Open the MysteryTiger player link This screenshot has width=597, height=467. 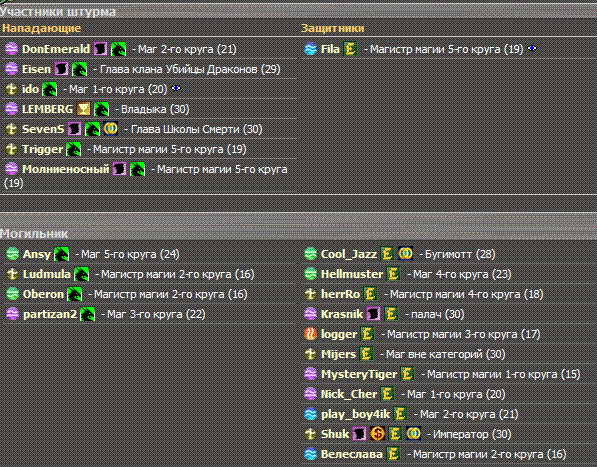pyautogui.click(x=359, y=374)
